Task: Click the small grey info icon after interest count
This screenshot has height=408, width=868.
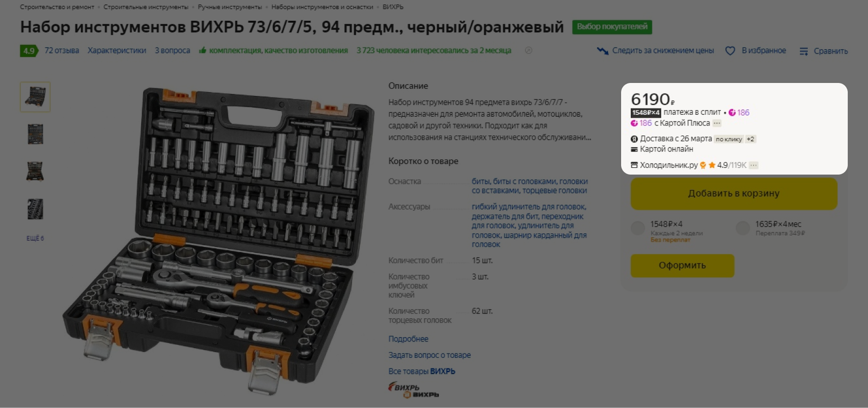Action: pyautogui.click(x=529, y=50)
